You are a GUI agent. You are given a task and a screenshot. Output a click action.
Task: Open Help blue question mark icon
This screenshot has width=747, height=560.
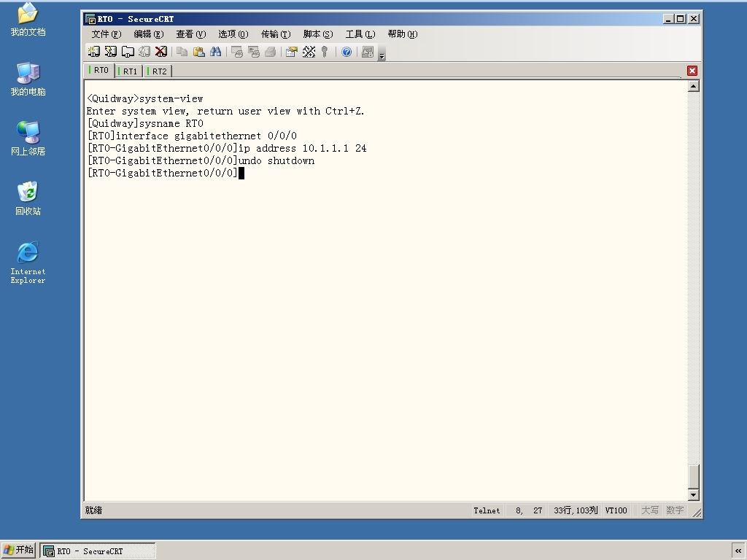347,52
